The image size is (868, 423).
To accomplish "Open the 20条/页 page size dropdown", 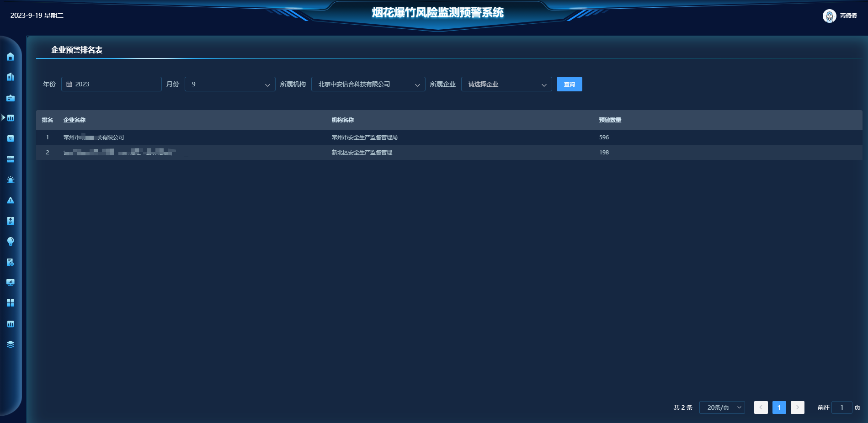I will 722,407.
